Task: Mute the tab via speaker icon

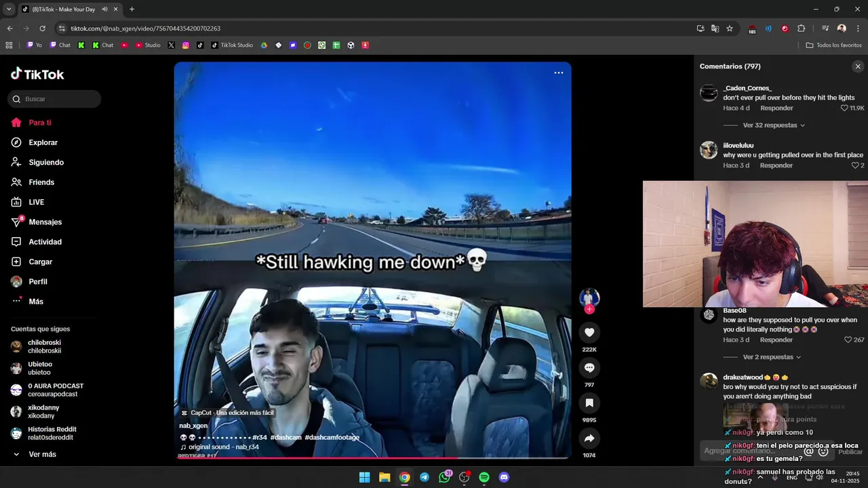Action: pyautogui.click(x=105, y=9)
